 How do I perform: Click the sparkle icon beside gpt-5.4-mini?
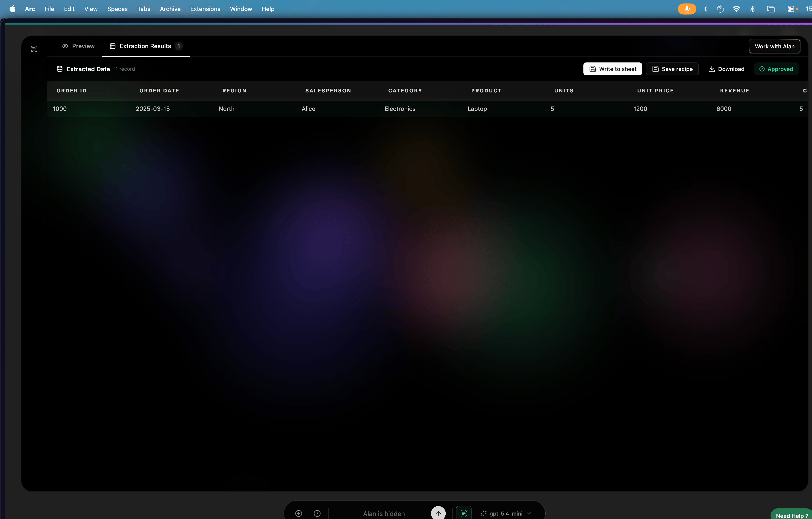(483, 513)
